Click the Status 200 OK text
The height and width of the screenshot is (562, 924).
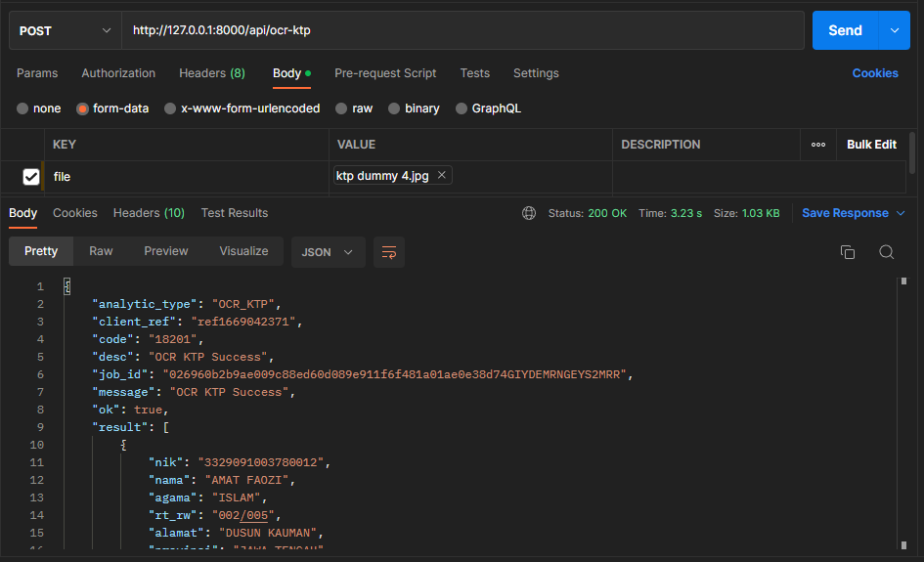[588, 213]
